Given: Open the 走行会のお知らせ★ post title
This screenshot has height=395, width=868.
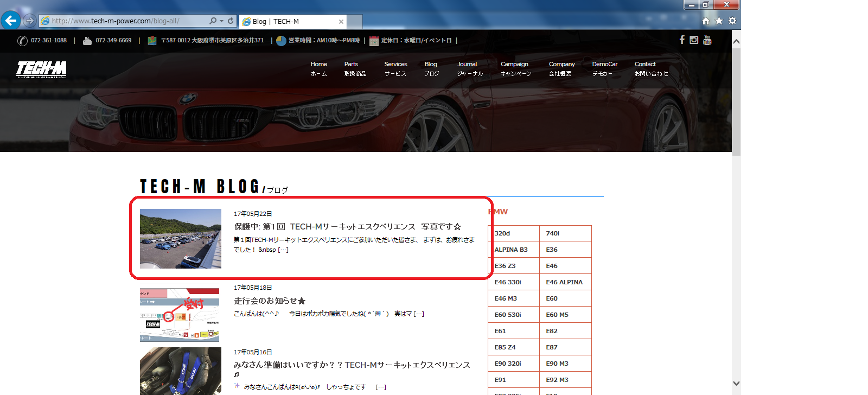Looking at the screenshot, I should point(270,301).
